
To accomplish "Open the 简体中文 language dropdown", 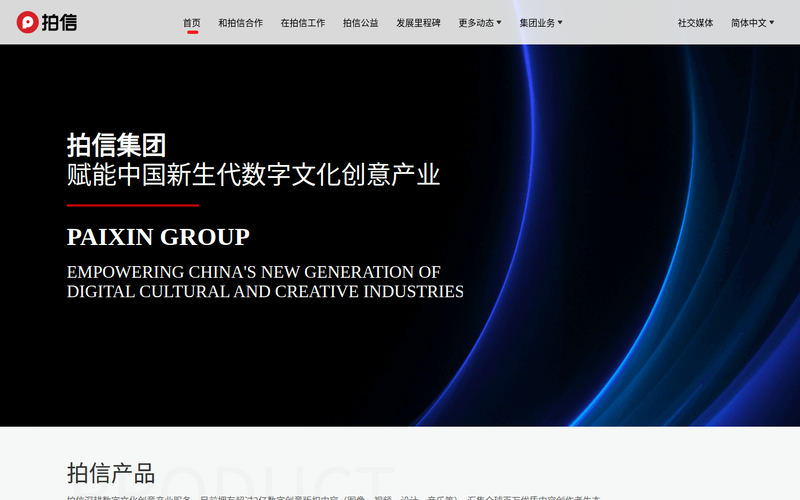I will pos(753,23).
